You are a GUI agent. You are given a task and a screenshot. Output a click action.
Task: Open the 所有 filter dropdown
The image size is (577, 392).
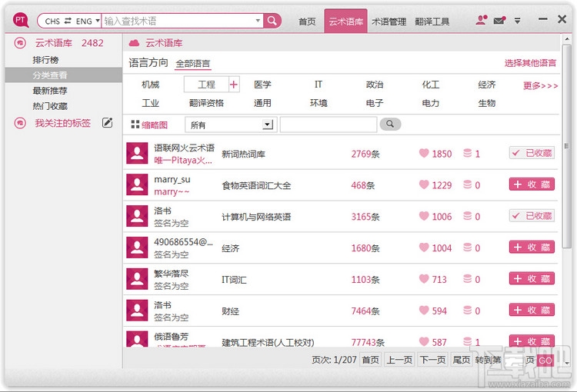click(231, 125)
